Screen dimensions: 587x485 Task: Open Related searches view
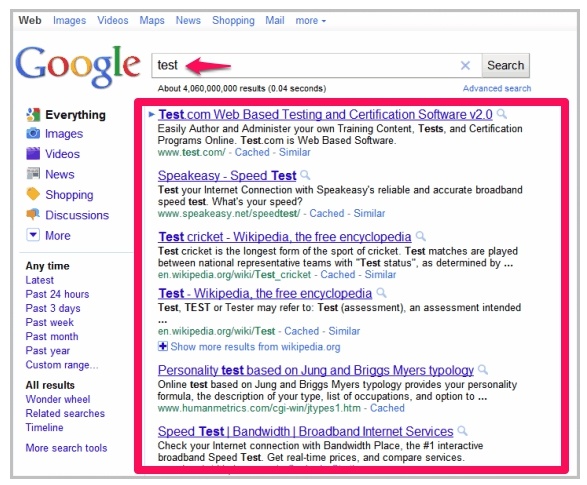click(65, 414)
